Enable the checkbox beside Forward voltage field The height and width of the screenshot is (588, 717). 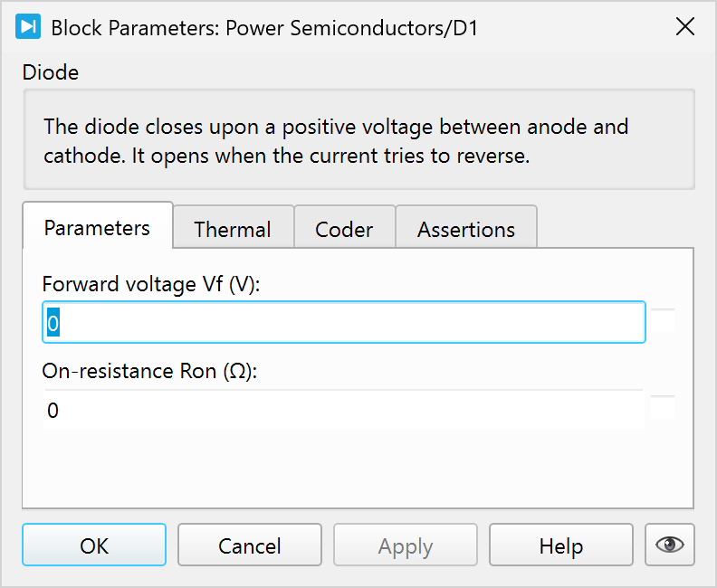(x=663, y=321)
